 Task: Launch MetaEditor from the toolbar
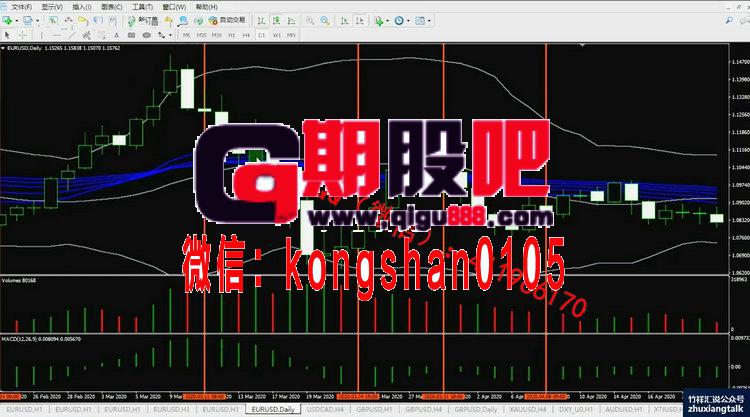[168, 21]
